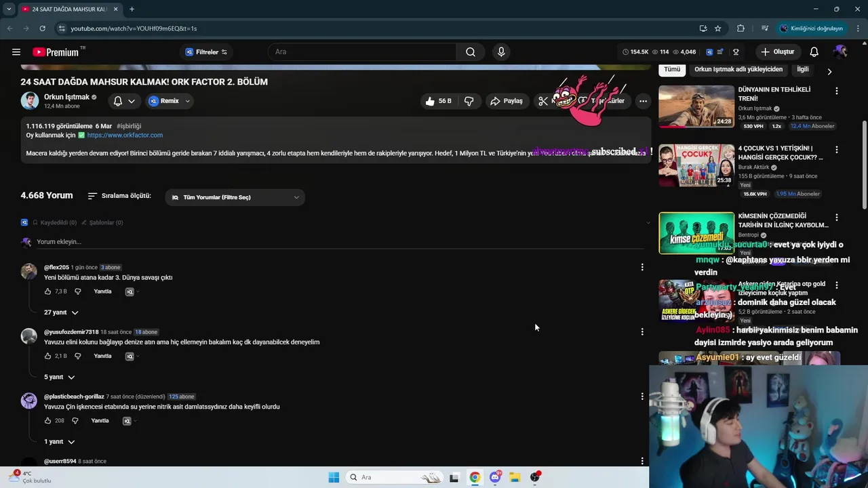Click the Paylaş share button
Image resolution: width=868 pixels, height=488 pixels.
pos(507,101)
